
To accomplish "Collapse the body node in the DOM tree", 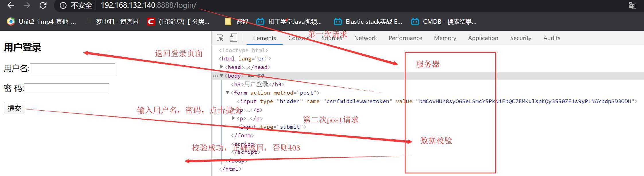I will (221, 76).
